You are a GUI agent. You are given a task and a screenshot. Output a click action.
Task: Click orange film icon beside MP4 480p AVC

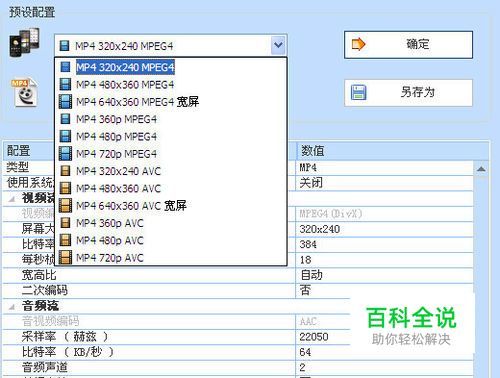point(65,240)
